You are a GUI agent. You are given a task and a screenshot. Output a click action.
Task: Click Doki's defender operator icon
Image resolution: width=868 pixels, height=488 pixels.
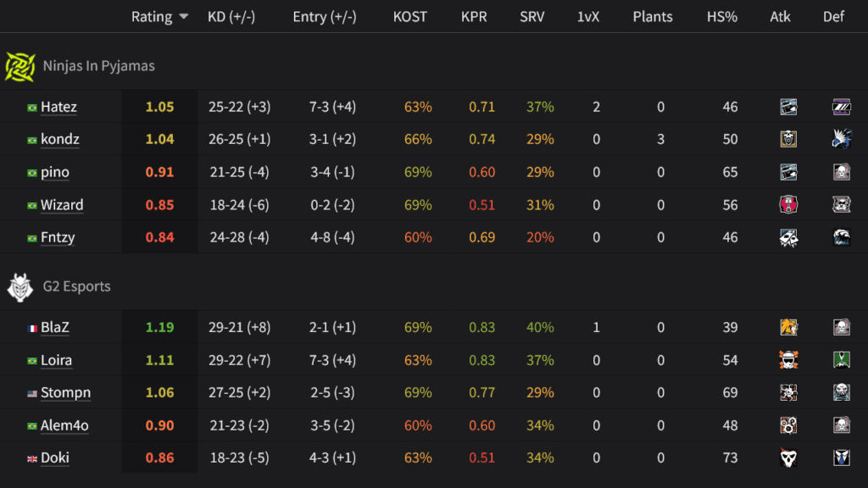pyautogui.click(x=839, y=457)
